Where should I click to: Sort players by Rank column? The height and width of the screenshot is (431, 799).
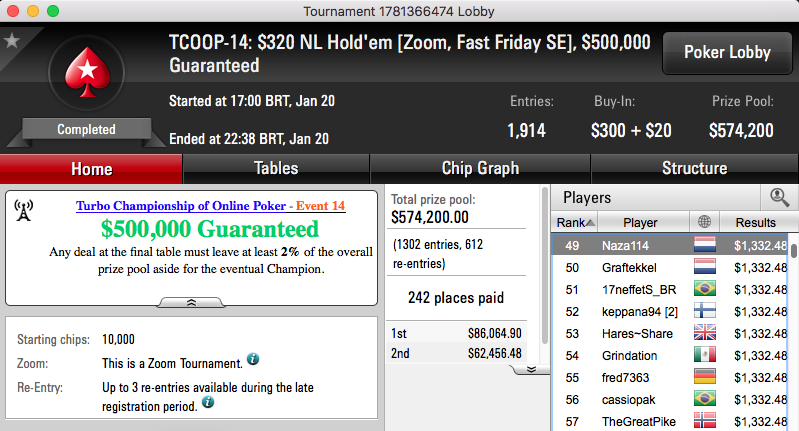point(574,222)
